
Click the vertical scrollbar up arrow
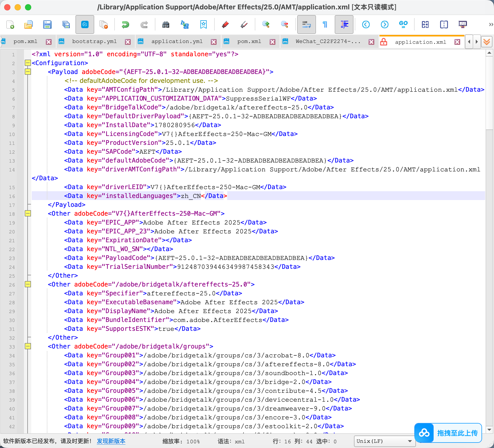coord(489,53)
